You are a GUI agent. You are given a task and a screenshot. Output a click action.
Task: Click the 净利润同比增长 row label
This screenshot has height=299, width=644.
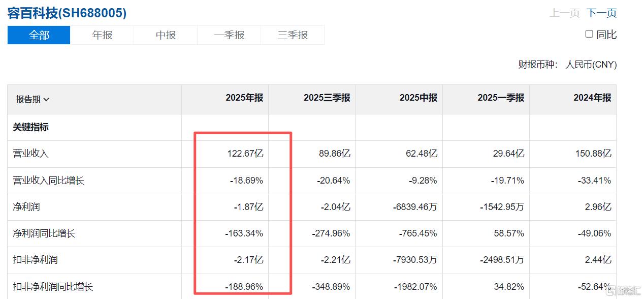pos(44,233)
